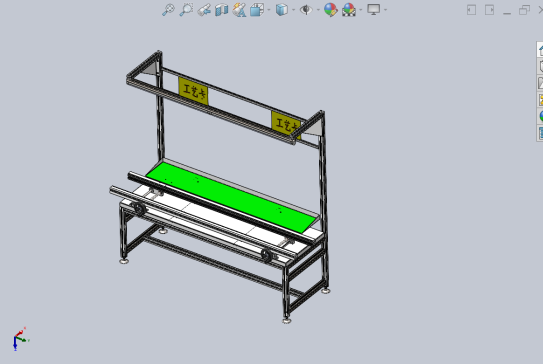Viewport: 543px width, 364px height.
Task: Open the Edit Appearance color ball
Action: tap(331, 10)
